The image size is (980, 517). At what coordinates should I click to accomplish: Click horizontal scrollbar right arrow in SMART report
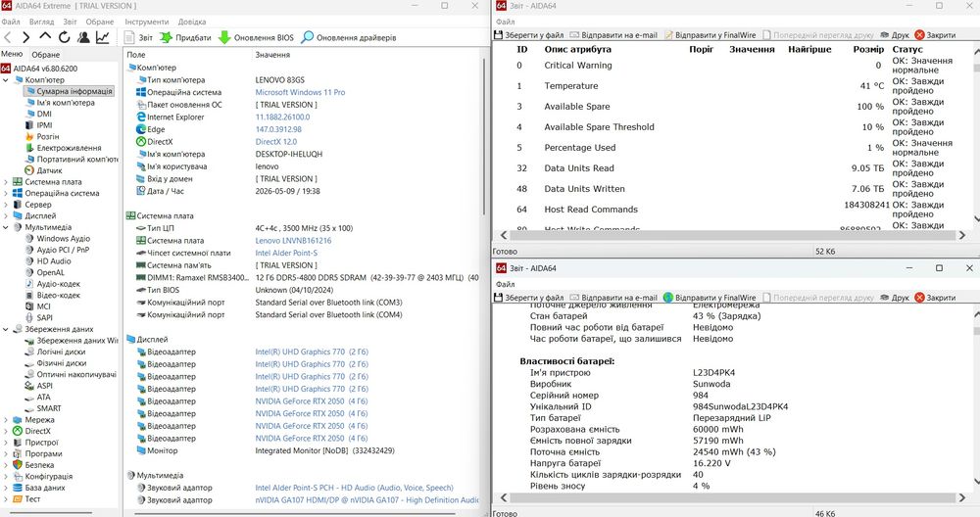pyautogui.click(x=962, y=235)
